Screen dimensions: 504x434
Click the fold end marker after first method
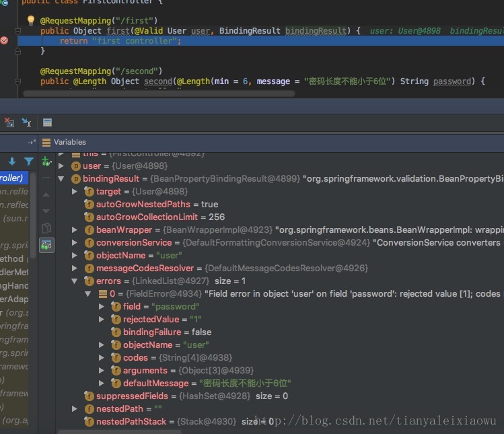point(17,51)
